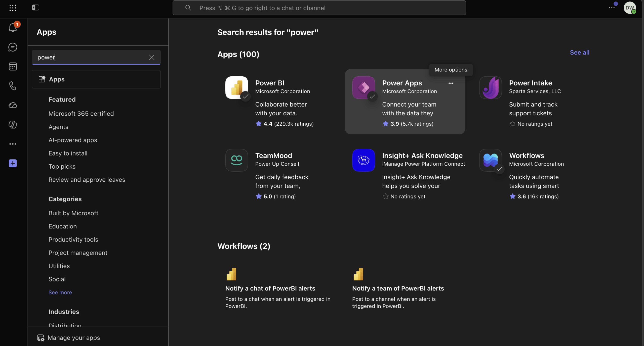Image resolution: width=644 pixels, height=346 pixels.
Task: Select the Apps section in sidebar
Action: point(96,79)
